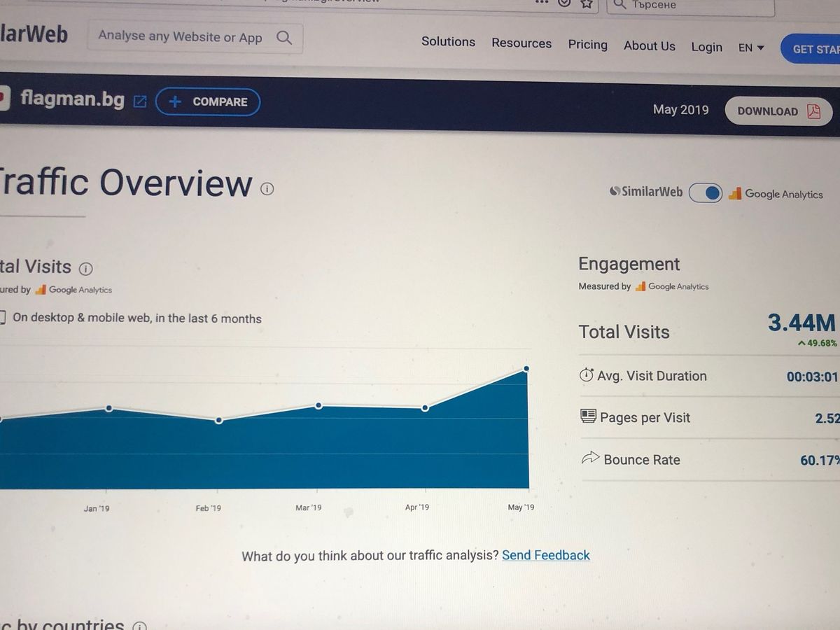Click the Total Visits info icon
The image size is (840, 630).
pyautogui.click(x=86, y=268)
